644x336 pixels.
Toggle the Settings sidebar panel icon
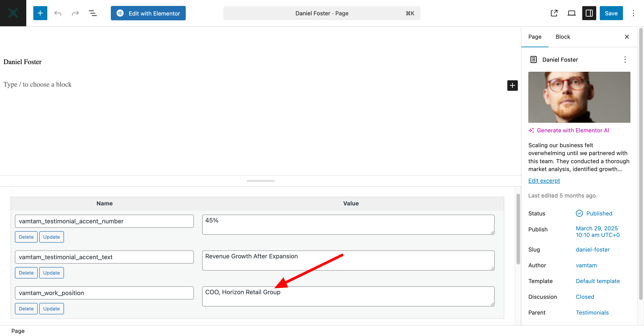[589, 13]
